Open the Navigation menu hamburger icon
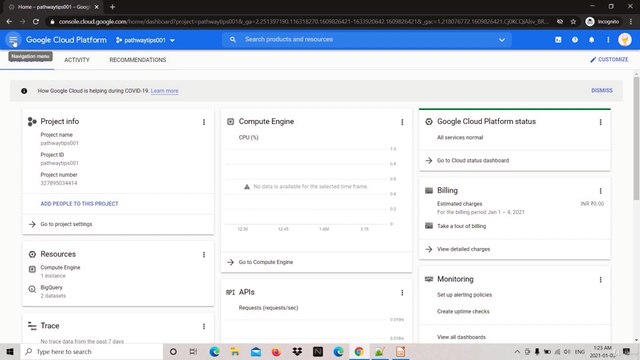The image size is (640, 360). (x=13, y=40)
